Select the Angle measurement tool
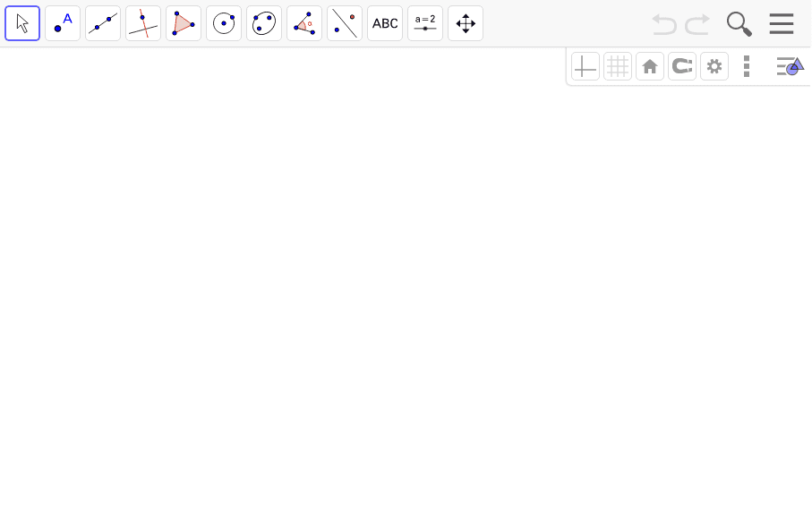 pyautogui.click(x=304, y=23)
